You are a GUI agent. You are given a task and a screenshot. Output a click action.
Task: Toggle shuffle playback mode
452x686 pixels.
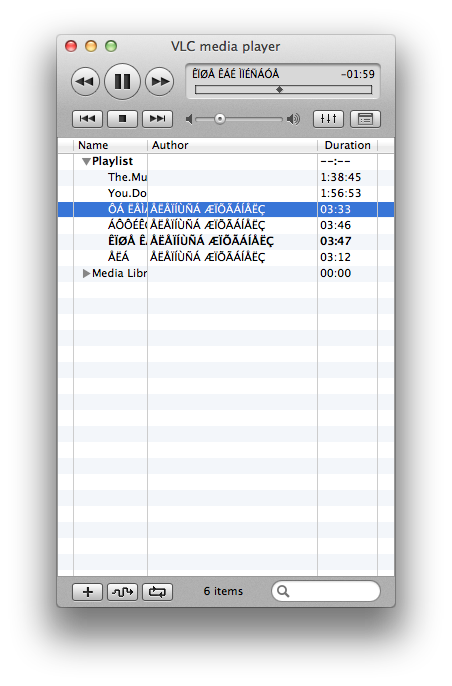[123, 592]
